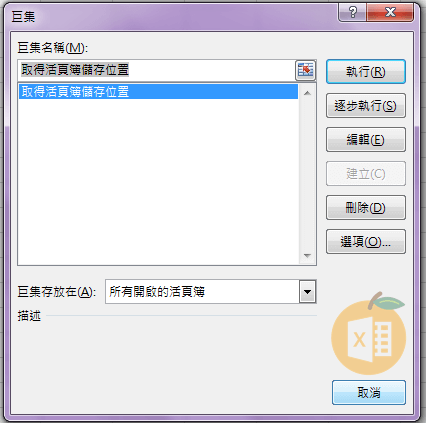Viewport: 426px width, 423px height.
Task: Click the disabled 建立(C) create button
Action: 366,173
